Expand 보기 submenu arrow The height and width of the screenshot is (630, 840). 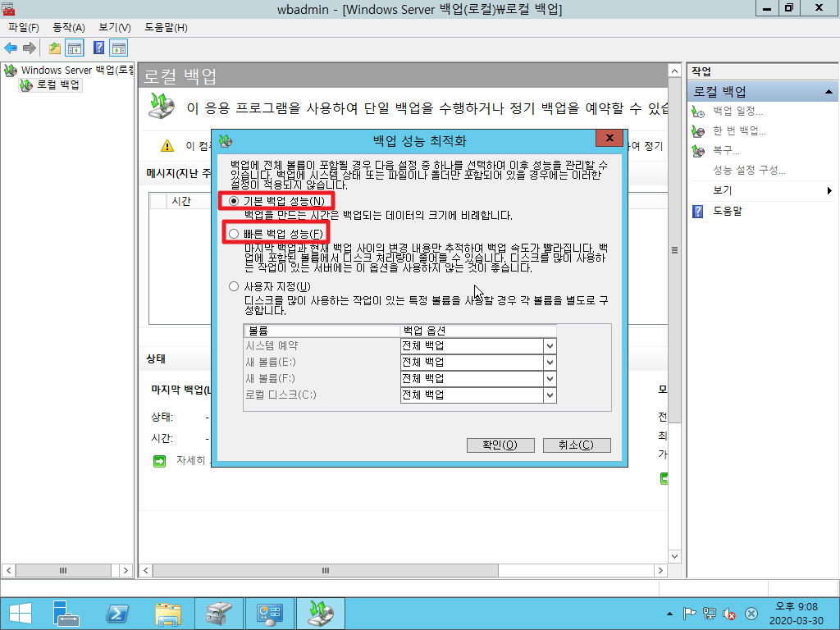[829, 190]
